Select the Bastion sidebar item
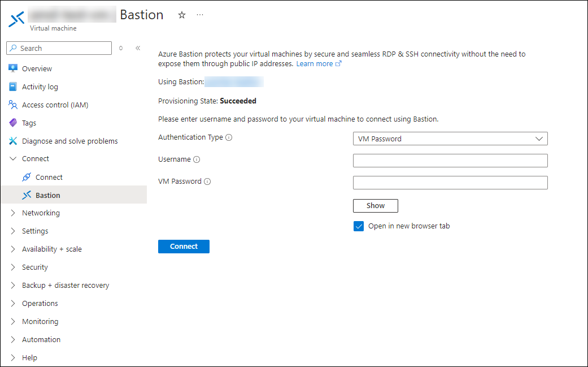Image resolution: width=588 pixels, height=367 pixels. click(74, 195)
